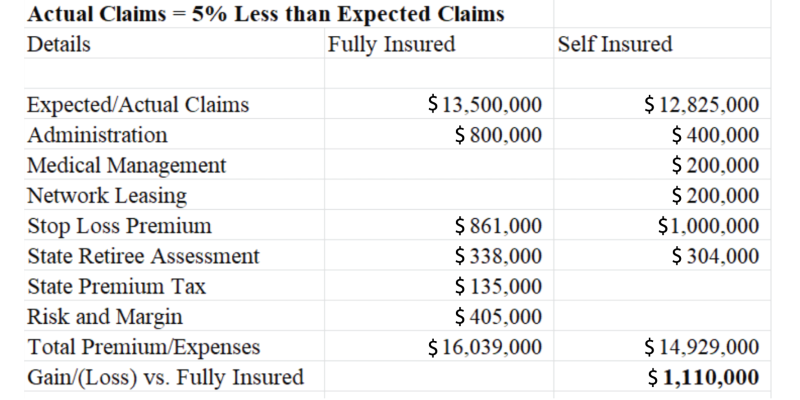The image size is (800, 400).
Task: Click the 'Medical Management' row label
Action: click(x=126, y=165)
